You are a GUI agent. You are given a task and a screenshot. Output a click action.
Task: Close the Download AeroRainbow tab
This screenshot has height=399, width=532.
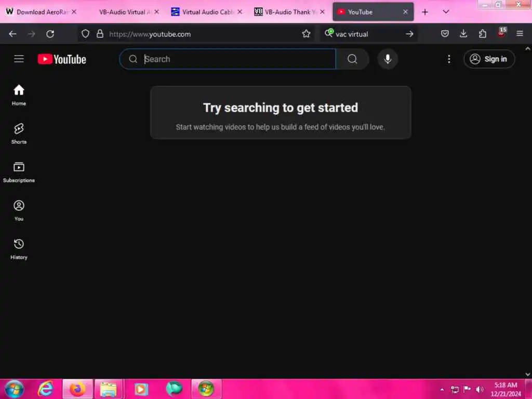[74, 12]
